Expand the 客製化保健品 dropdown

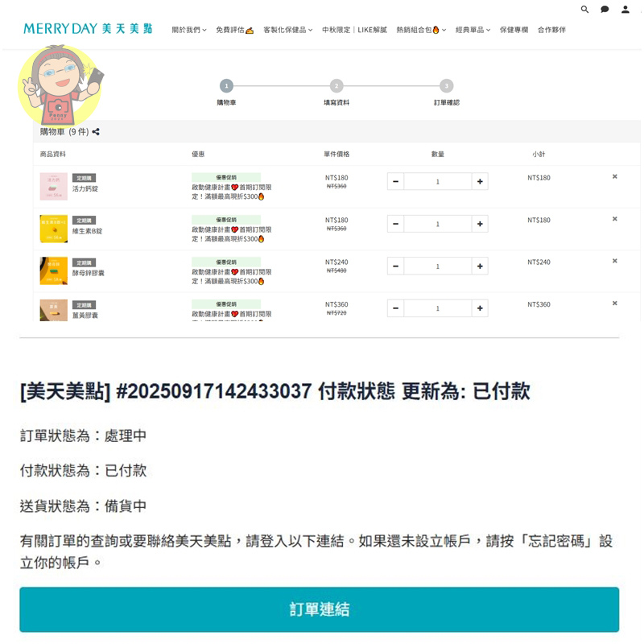click(288, 30)
